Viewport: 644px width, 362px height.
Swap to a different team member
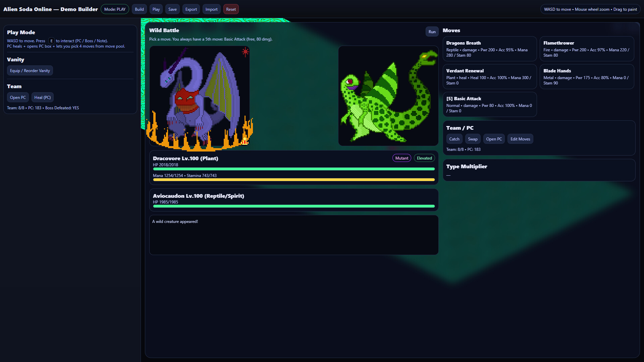click(x=473, y=139)
